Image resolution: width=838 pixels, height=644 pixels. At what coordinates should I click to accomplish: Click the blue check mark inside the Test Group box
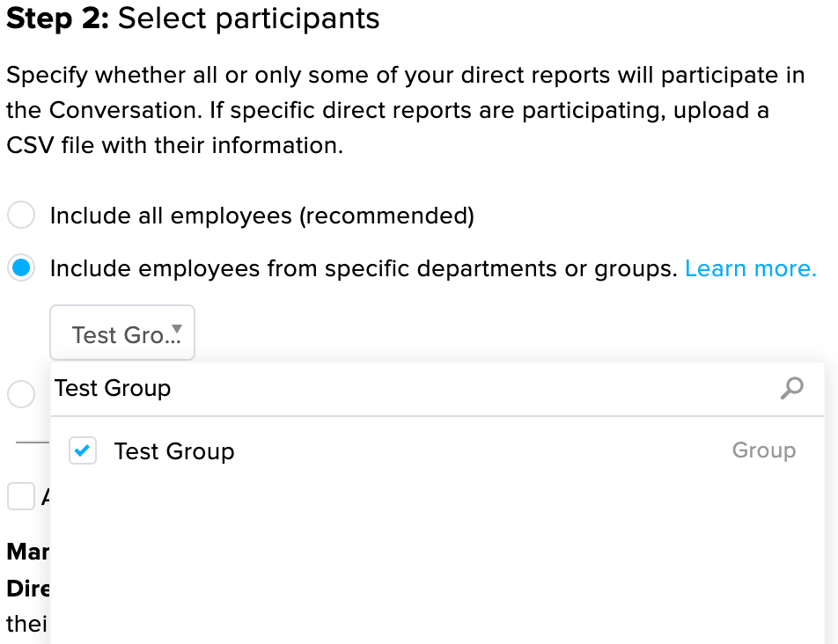click(83, 450)
